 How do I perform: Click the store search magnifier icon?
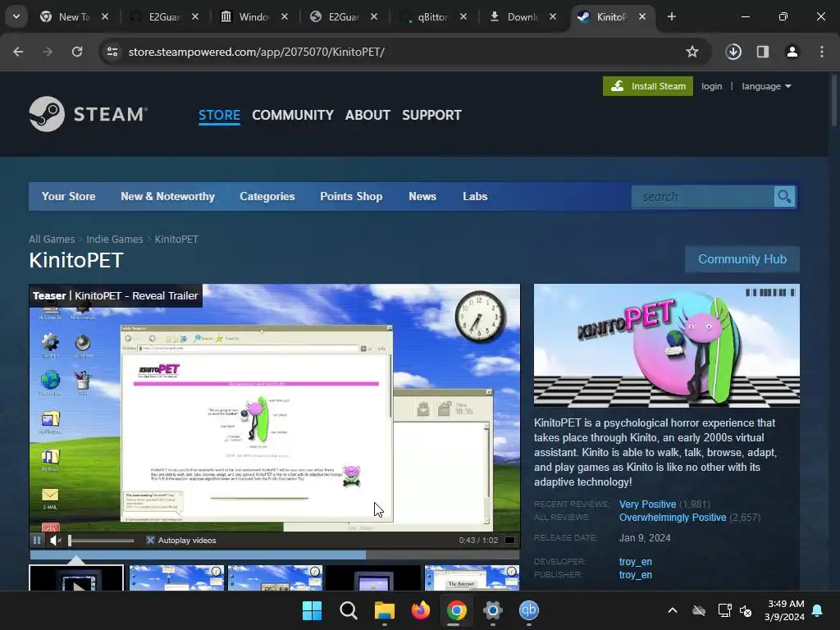[x=784, y=197]
